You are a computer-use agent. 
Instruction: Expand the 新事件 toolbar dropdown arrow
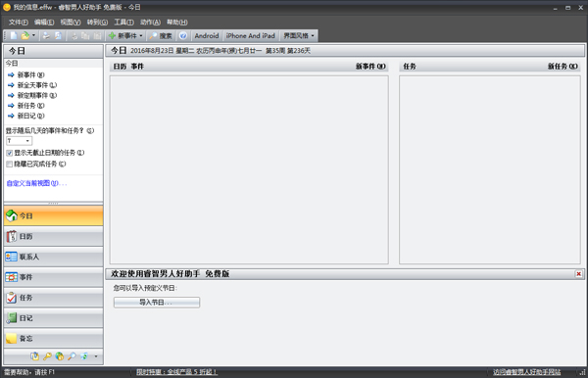141,35
